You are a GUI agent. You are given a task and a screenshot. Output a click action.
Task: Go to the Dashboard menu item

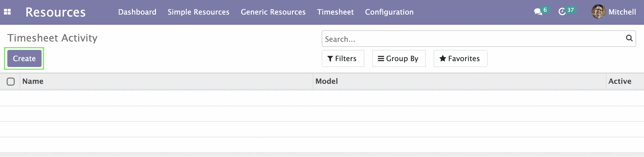(x=137, y=12)
